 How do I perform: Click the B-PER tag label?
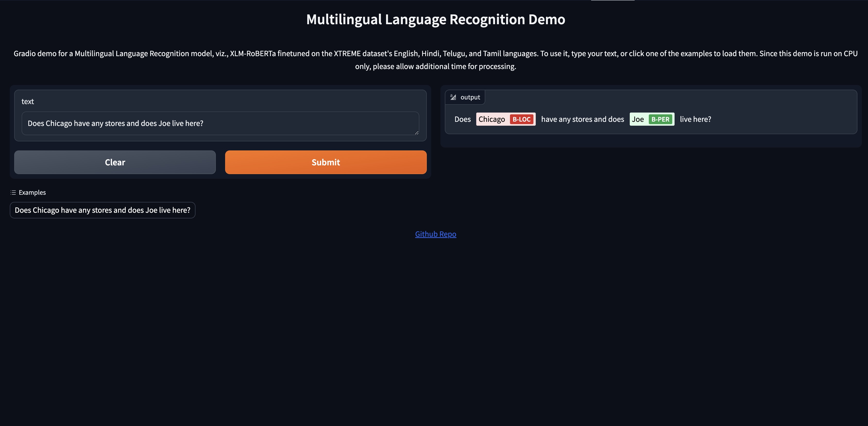tap(660, 119)
